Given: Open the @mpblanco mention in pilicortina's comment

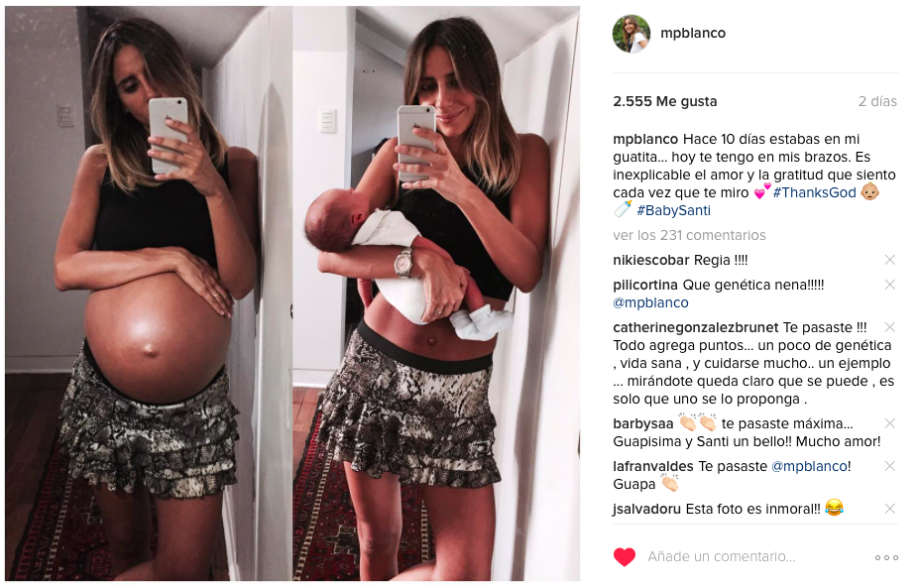Looking at the screenshot, I should pyautogui.click(x=650, y=302).
